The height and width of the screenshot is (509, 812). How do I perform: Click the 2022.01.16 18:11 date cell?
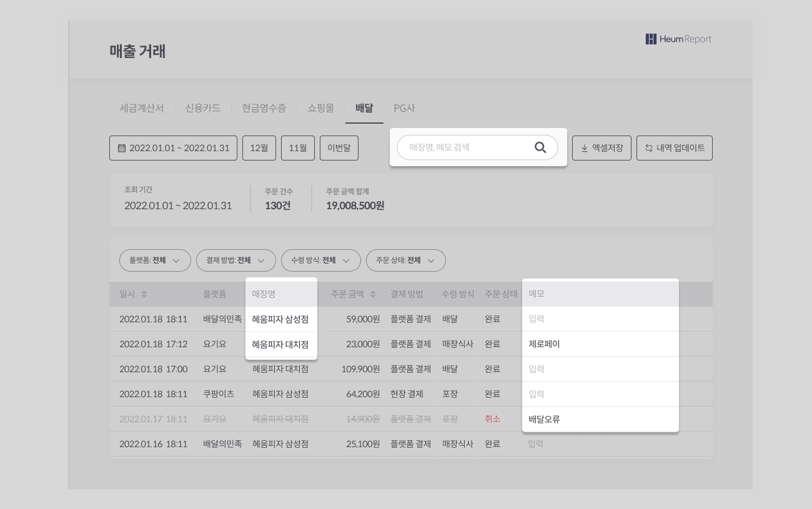coord(153,444)
